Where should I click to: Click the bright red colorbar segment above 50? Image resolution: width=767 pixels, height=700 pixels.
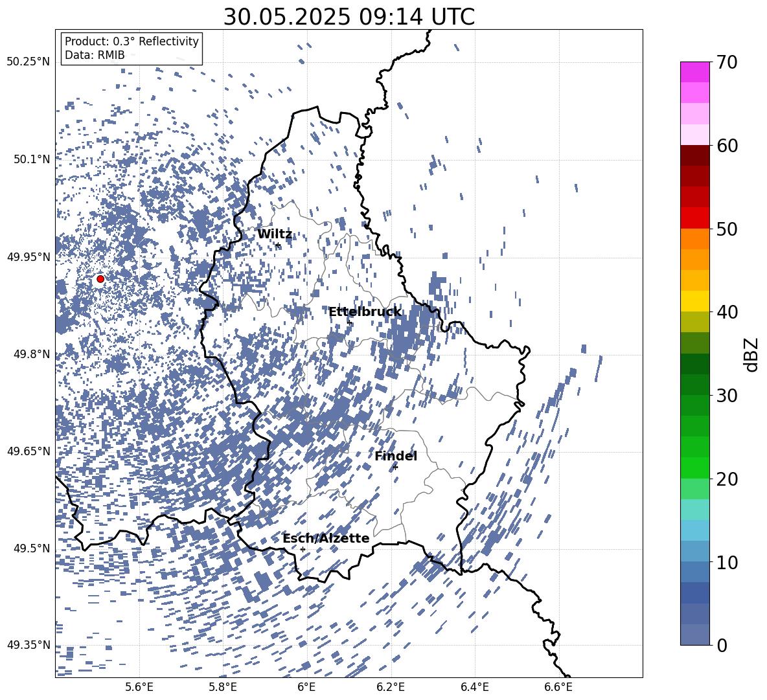click(x=694, y=218)
